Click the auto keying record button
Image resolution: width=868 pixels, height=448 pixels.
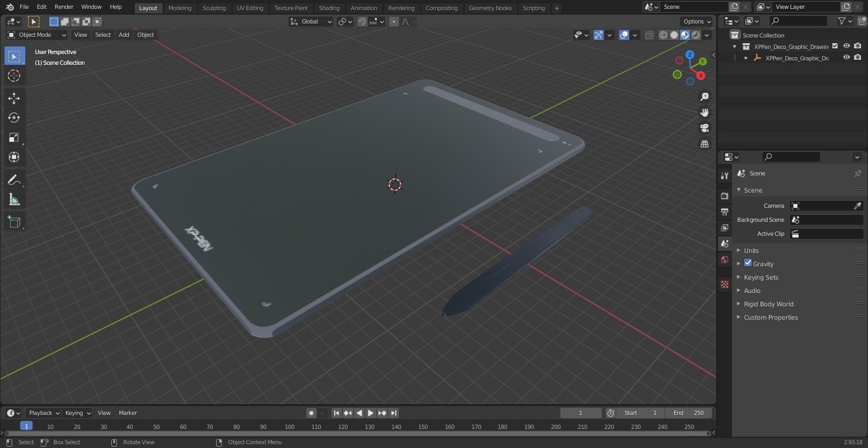coord(311,413)
